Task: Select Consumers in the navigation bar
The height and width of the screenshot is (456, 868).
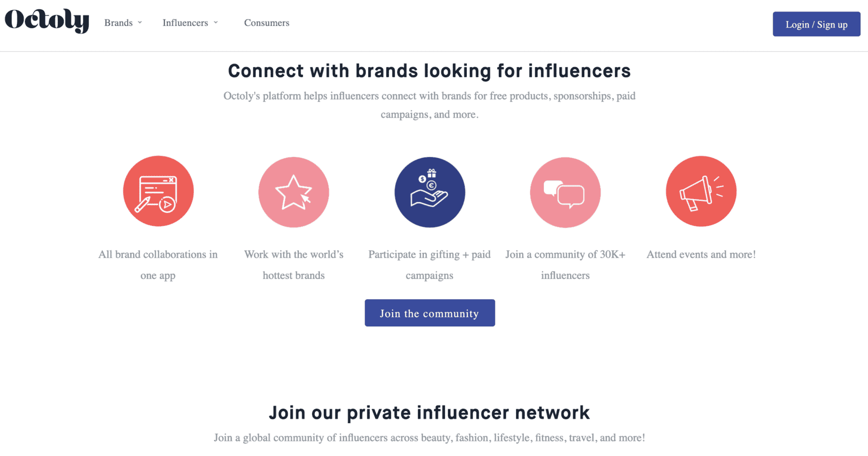Action: coord(266,23)
